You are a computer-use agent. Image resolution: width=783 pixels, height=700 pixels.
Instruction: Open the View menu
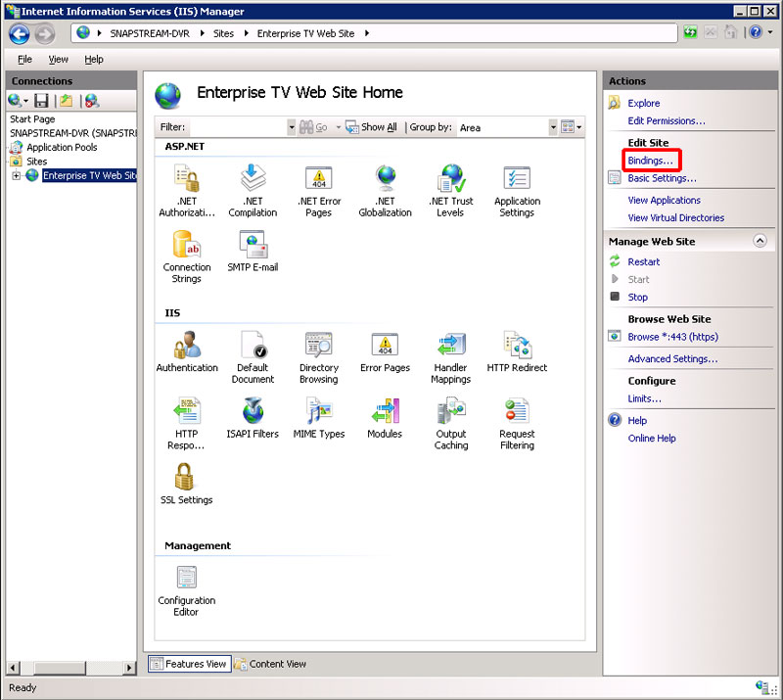pyautogui.click(x=58, y=60)
